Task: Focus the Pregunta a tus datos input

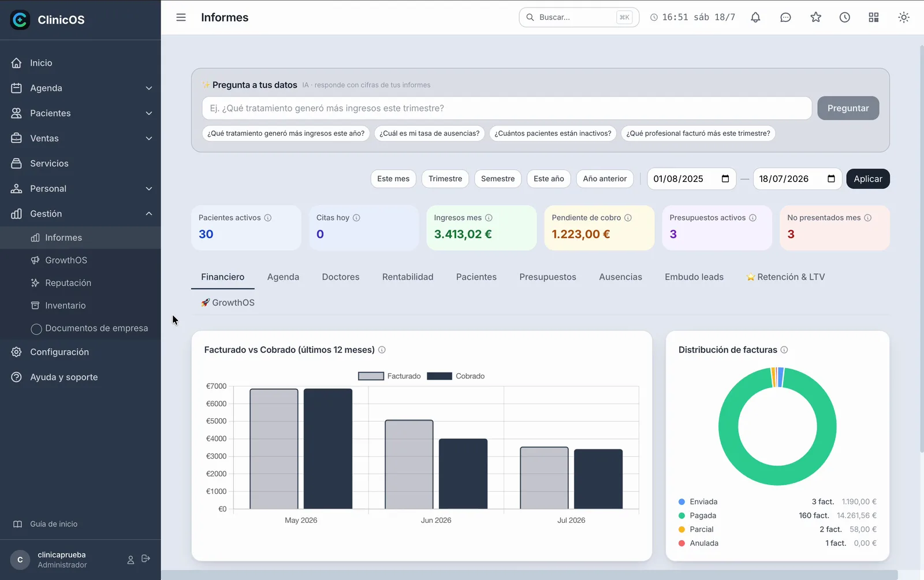Action: [x=506, y=108]
